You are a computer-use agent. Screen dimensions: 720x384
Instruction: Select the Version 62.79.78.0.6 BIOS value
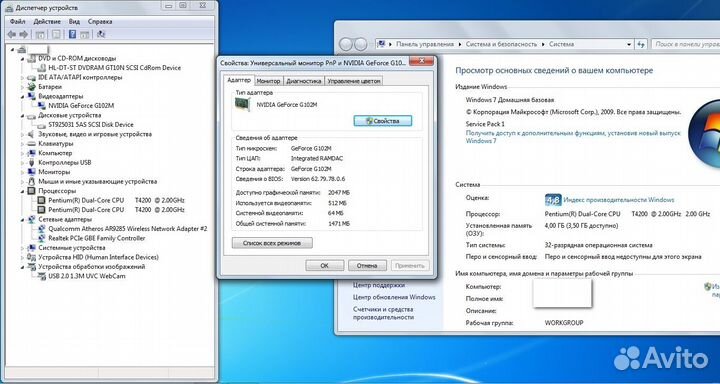(x=318, y=179)
